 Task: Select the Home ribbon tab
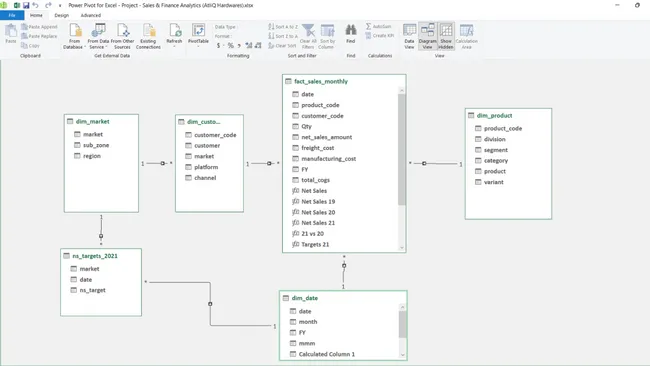(x=36, y=15)
